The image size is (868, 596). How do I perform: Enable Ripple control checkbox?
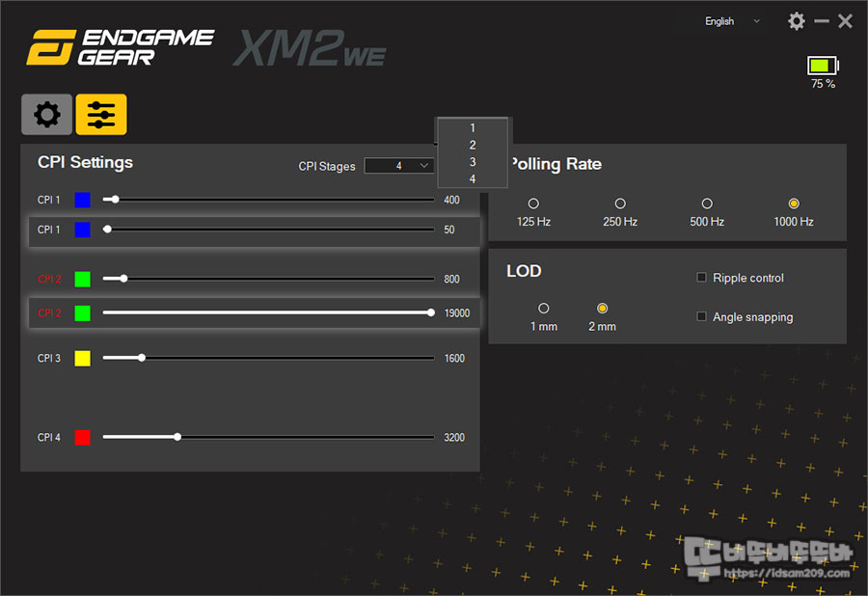tap(701, 277)
